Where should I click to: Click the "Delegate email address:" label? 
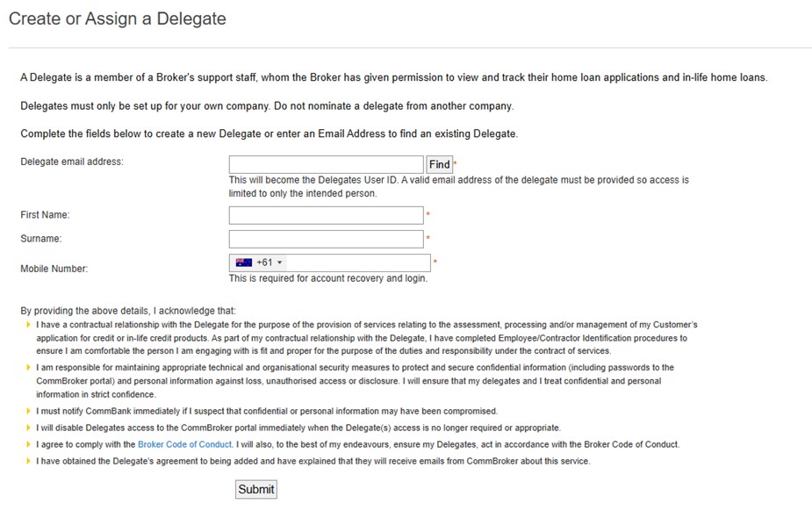pos(72,162)
